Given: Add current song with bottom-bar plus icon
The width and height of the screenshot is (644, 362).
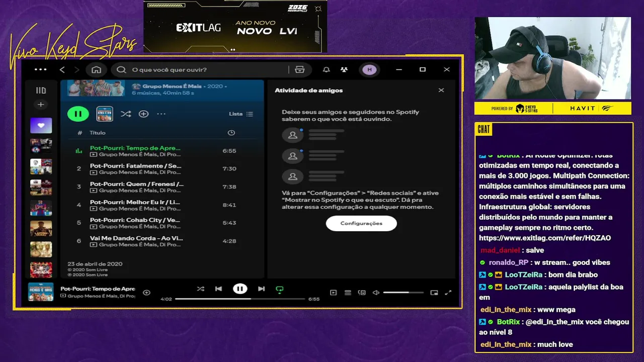Looking at the screenshot, I should click(146, 292).
